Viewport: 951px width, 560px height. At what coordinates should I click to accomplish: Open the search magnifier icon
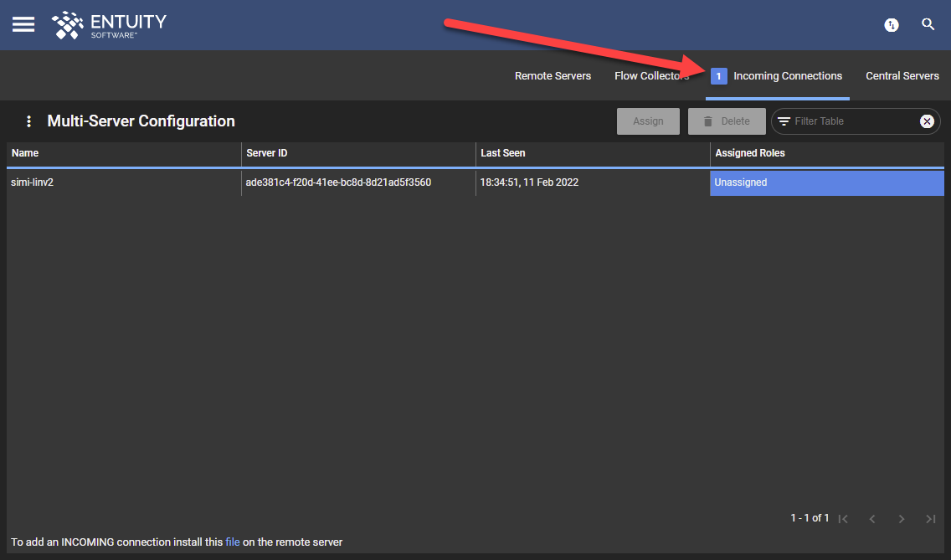click(928, 24)
